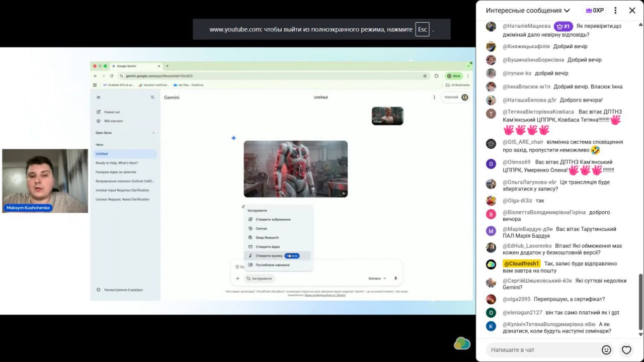This screenshot has height=362, width=644.
Task: Click the plus attach icon in Gemini prompt
Action: click(237, 278)
